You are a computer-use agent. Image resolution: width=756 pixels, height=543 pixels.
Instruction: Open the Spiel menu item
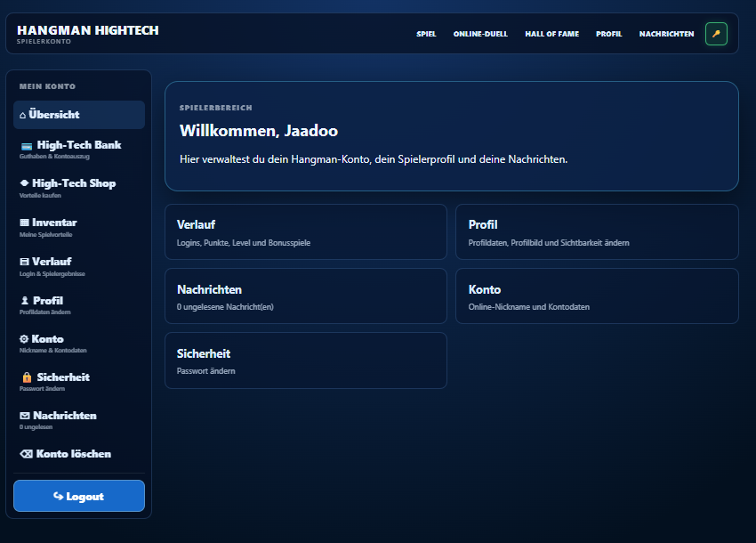426,34
